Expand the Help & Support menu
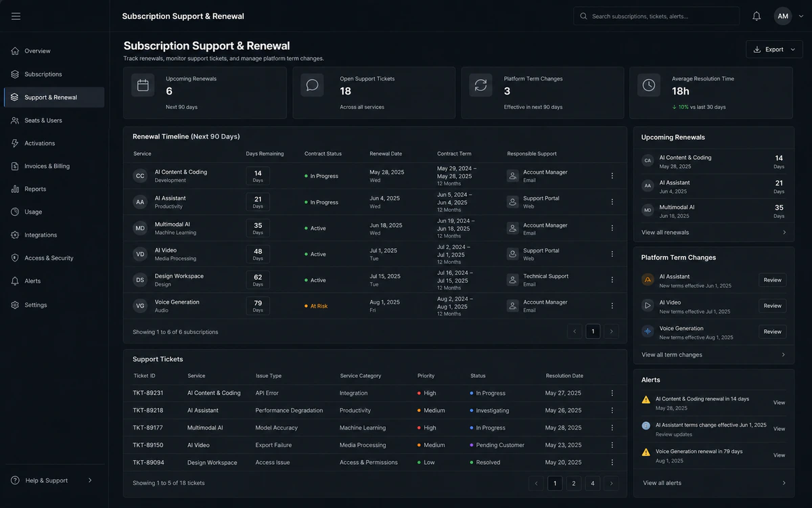The width and height of the screenshot is (812, 508). (x=52, y=480)
